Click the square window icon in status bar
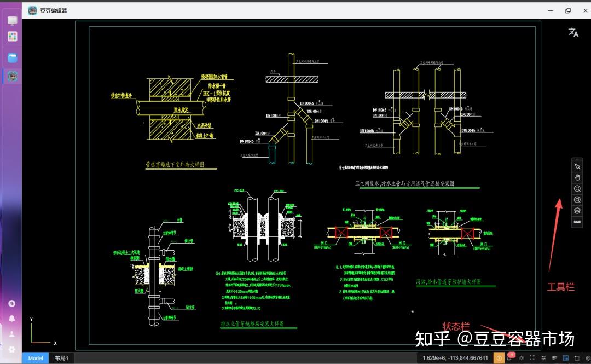 [577, 358]
